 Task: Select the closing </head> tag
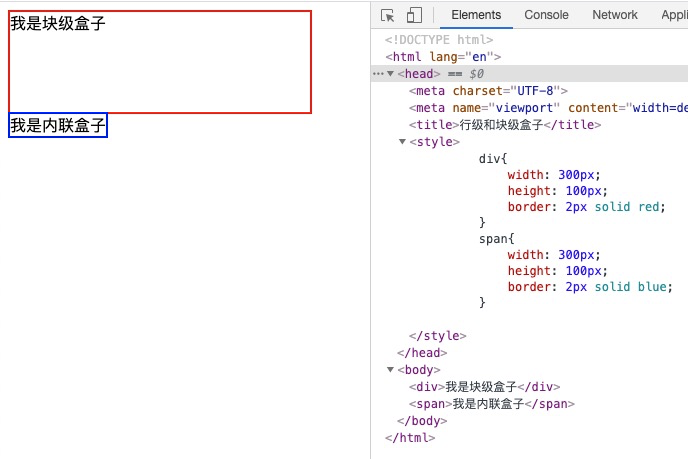click(422, 353)
